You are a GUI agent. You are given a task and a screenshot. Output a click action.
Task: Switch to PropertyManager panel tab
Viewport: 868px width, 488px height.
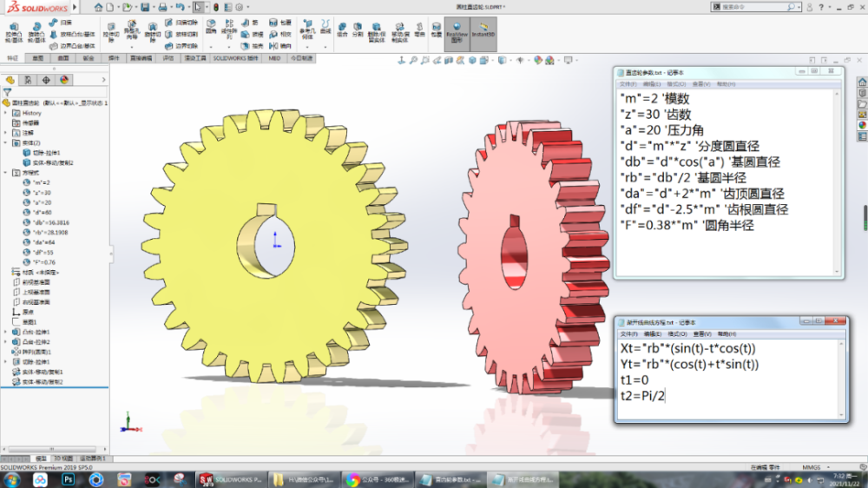click(x=28, y=80)
